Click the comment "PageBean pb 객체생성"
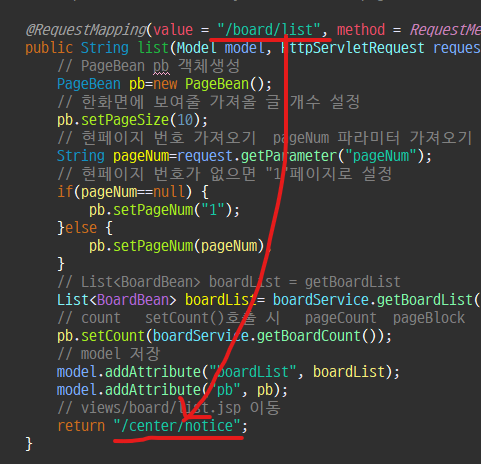The image size is (481, 464). click(x=149, y=66)
